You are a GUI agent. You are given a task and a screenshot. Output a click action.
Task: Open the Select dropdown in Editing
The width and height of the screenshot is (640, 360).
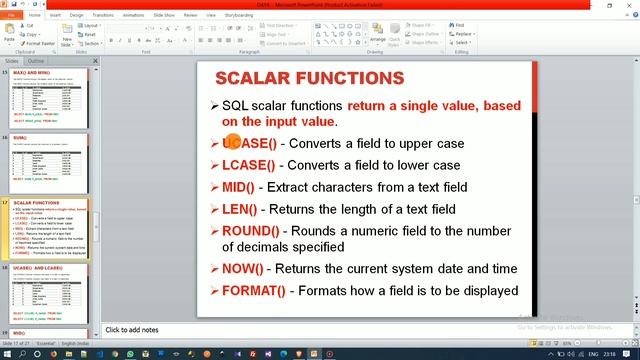(460, 42)
